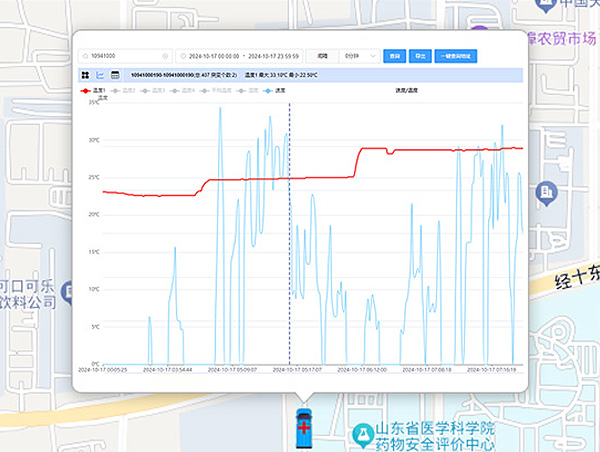Click the clock icon in the date range picker
This screenshot has height=452, width=600.
(x=183, y=56)
